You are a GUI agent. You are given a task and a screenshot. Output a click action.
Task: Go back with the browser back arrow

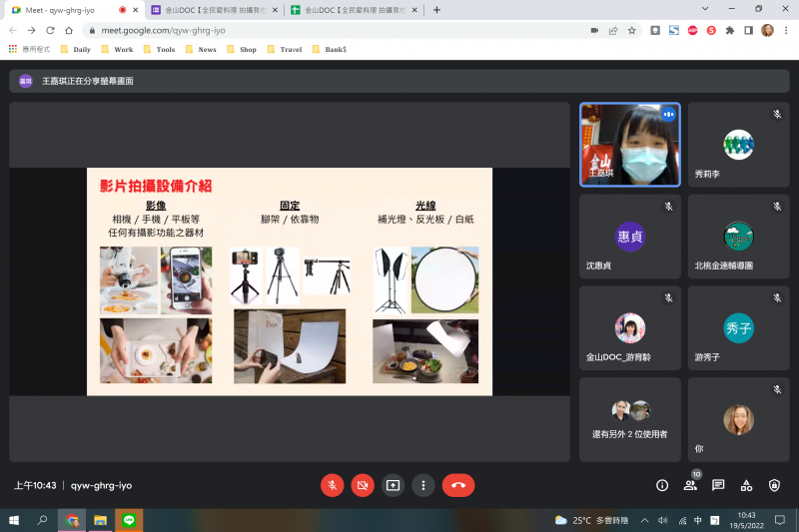tap(13, 31)
